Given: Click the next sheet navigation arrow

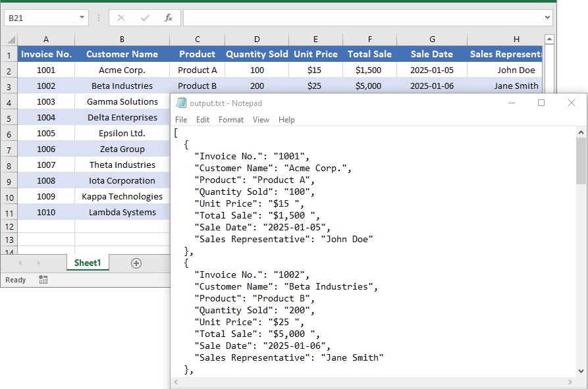Looking at the screenshot, I should tap(38, 262).
